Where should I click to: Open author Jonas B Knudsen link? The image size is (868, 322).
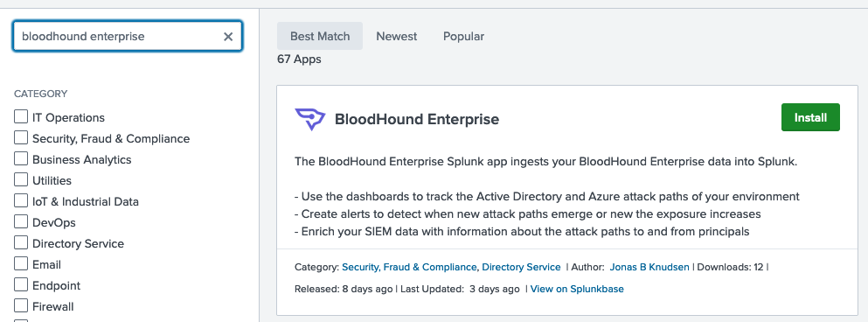click(x=649, y=267)
